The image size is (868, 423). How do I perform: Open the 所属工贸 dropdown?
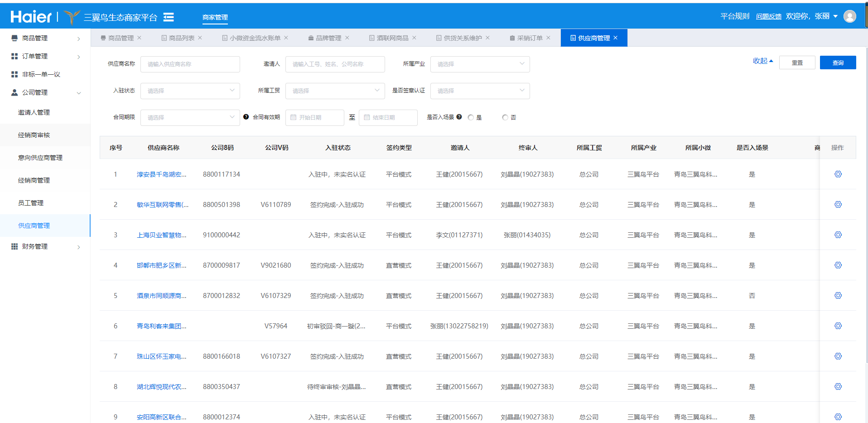click(335, 91)
